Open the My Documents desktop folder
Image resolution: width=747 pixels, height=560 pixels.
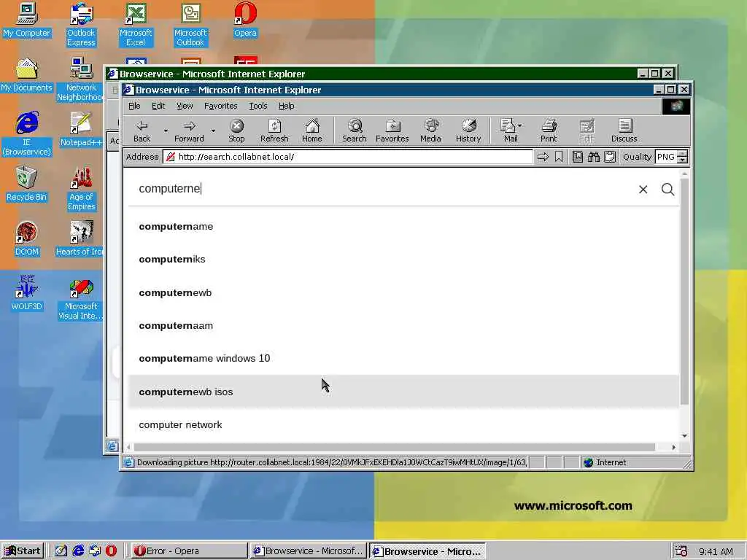[x=27, y=75]
